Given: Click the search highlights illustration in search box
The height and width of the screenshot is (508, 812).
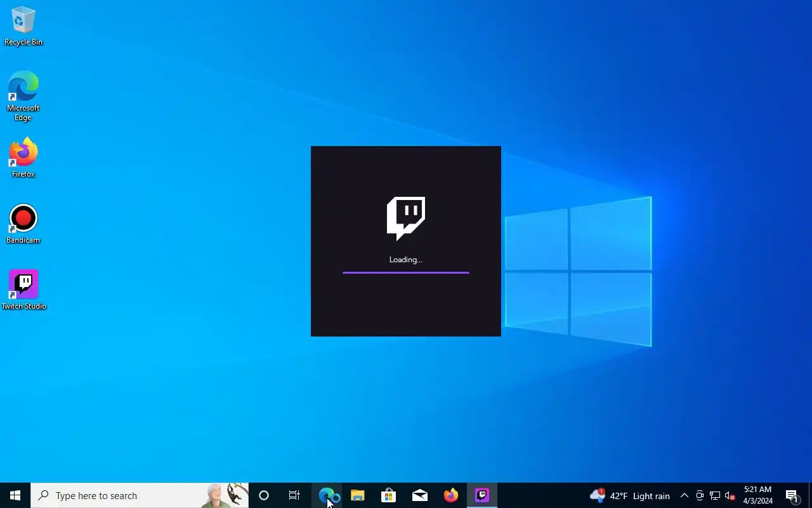Looking at the screenshot, I should click(x=225, y=495).
